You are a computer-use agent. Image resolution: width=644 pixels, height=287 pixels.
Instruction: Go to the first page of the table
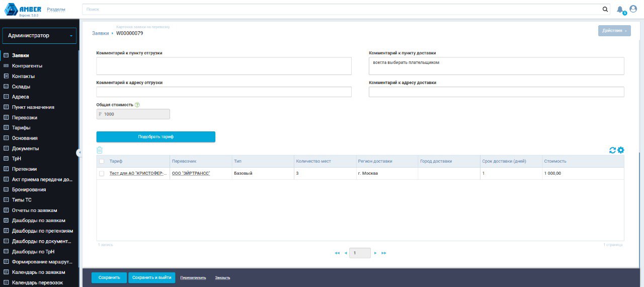(x=337, y=253)
